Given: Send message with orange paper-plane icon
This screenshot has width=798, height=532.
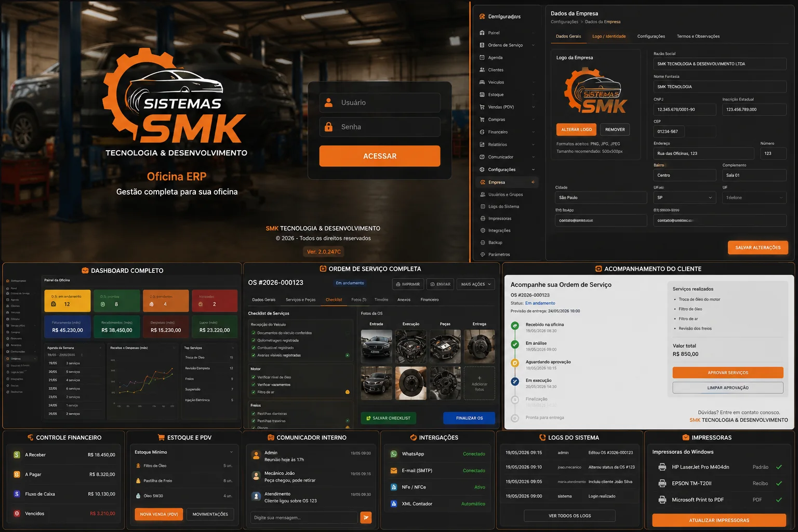Looking at the screenshot, I should coord(366,517).
